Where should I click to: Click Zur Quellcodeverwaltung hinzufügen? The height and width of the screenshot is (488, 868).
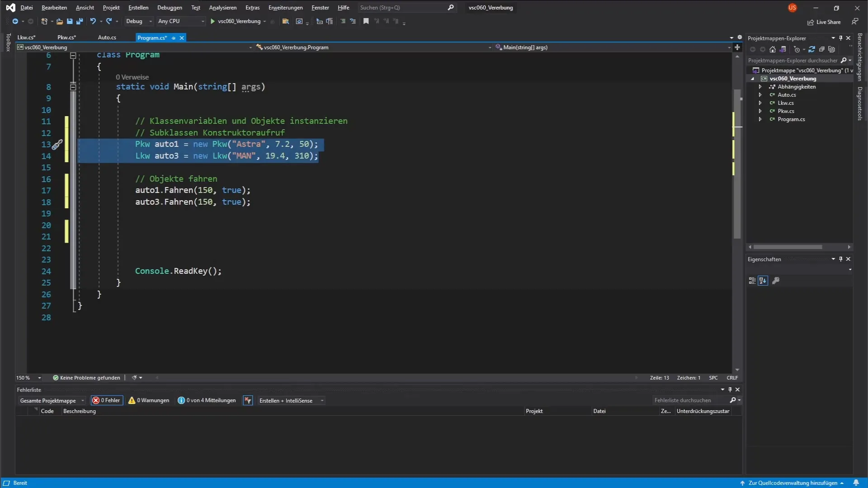point(792,483)
